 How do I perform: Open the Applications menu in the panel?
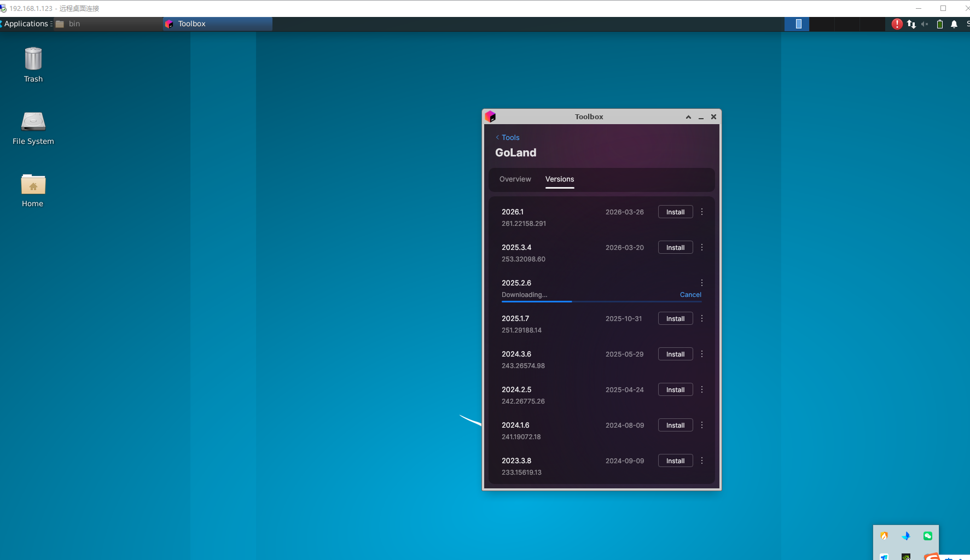[26, 24]
